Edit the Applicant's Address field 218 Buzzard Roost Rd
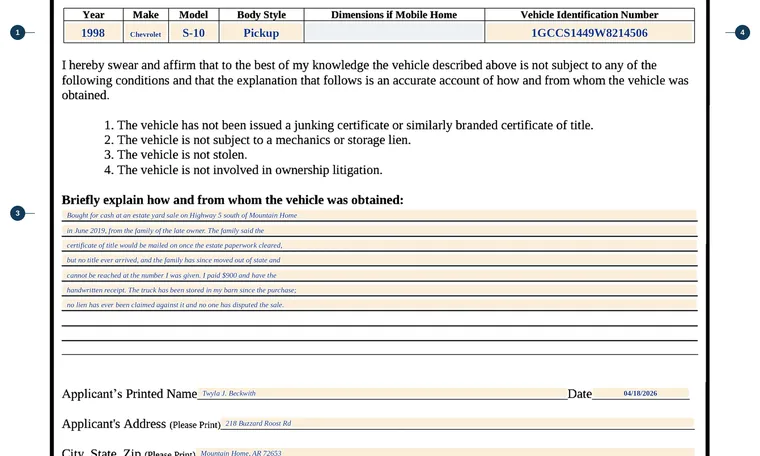Image resolution: width=760 pixels, height=456 pixels. [457, 424]
